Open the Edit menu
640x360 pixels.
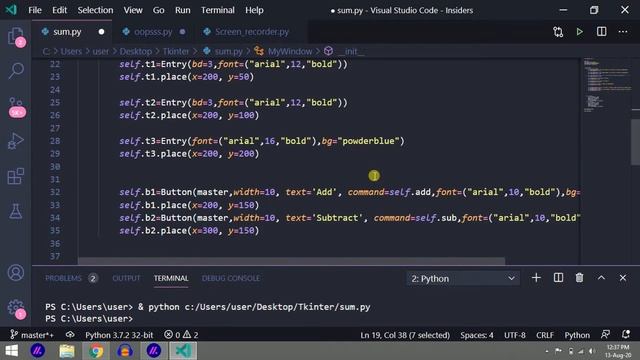point(59,10)
